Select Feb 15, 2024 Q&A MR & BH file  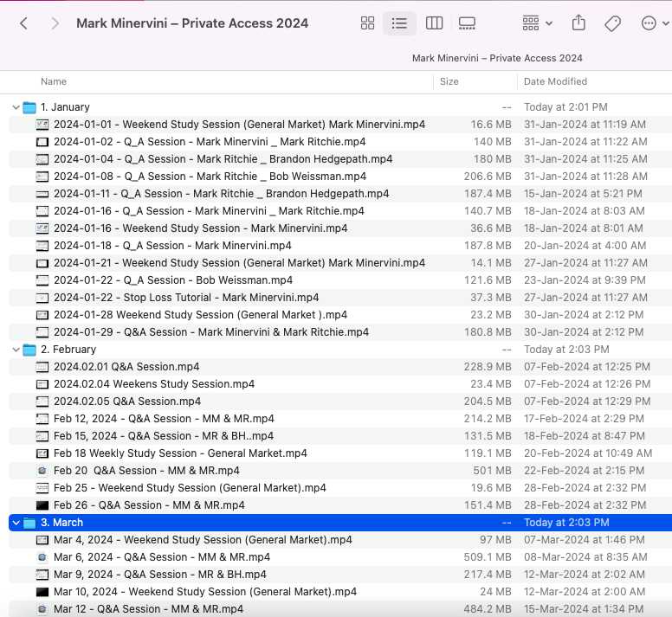pyautogui.click(x=164, y=436)
